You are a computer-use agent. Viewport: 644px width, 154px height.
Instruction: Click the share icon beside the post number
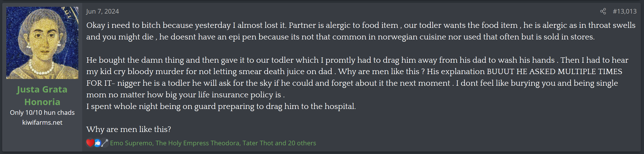click(603, 11)
